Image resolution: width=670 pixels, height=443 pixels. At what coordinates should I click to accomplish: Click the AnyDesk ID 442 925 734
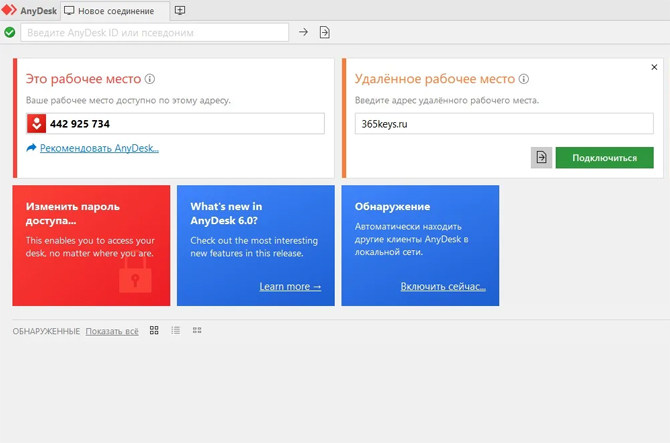80,124
